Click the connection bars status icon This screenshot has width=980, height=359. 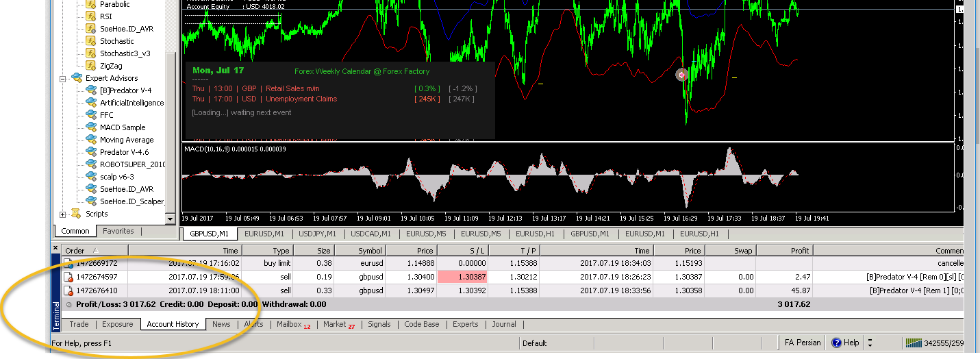[913, 343]
